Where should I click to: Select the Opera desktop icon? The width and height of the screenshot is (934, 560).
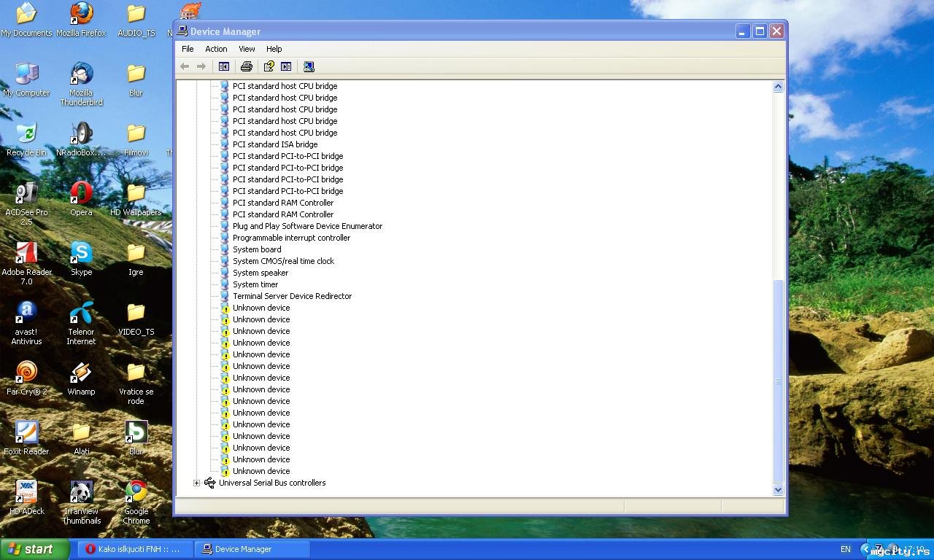click(81, 199)
